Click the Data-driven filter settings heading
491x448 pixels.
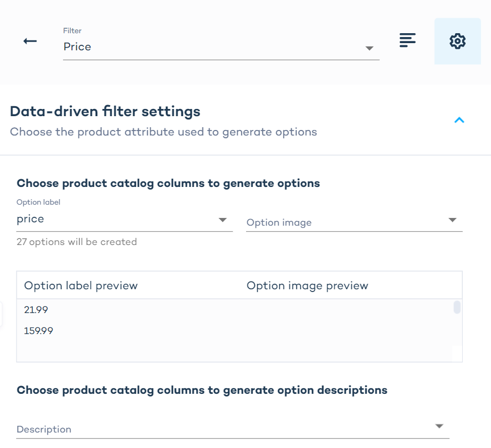[105, 112]
